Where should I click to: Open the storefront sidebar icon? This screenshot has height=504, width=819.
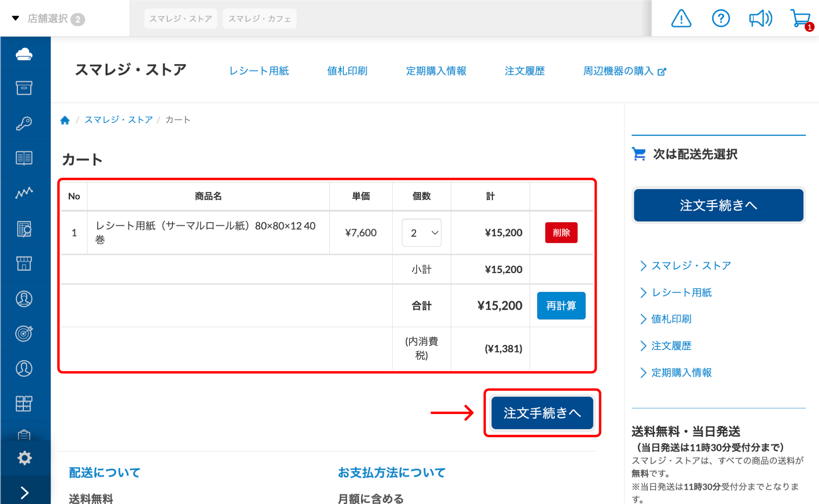click(x=24, y=263)
